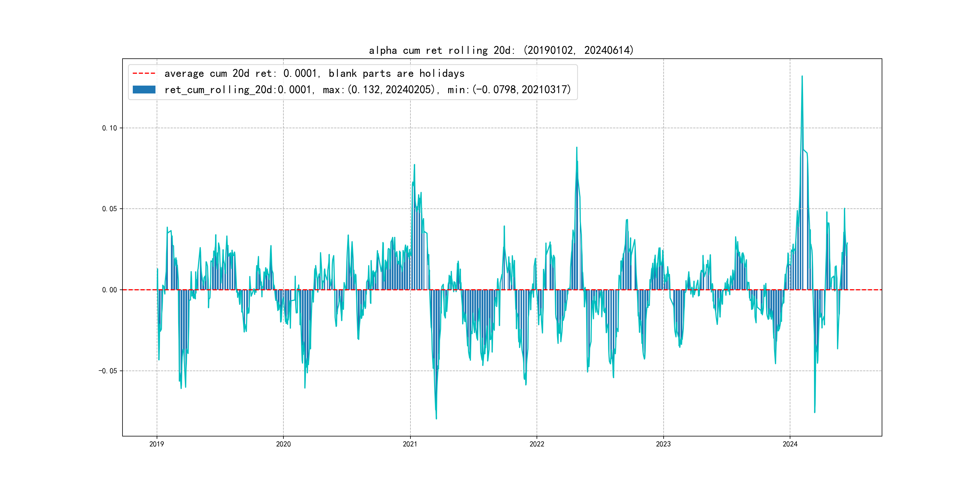Screen dimensions: 980x490
Task: Click the spike peak in early 2021
Action: tap(414, 165)
